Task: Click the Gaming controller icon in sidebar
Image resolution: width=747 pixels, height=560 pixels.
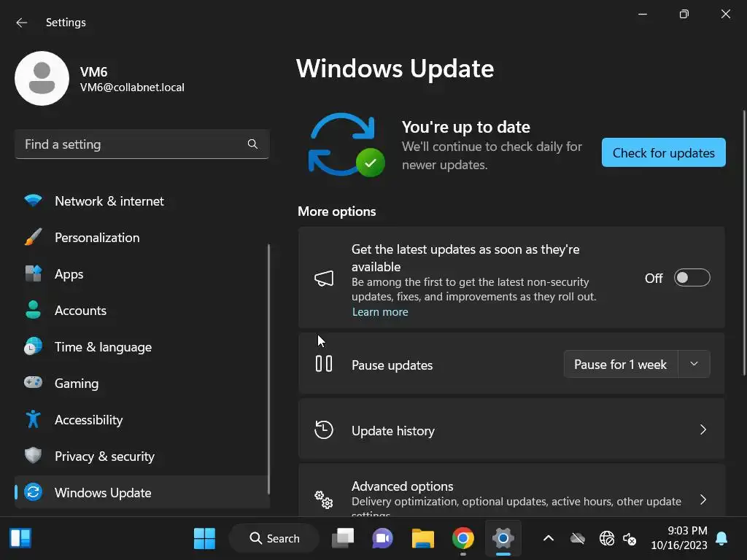Action: pyautogui.click(x=33, y=382)
